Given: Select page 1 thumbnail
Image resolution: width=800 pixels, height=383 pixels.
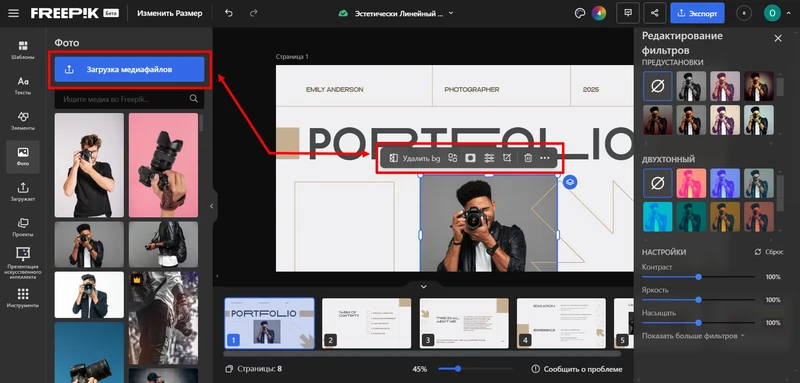Looking at the screenshot, I should pyautogui.click(x=269, y=323).
